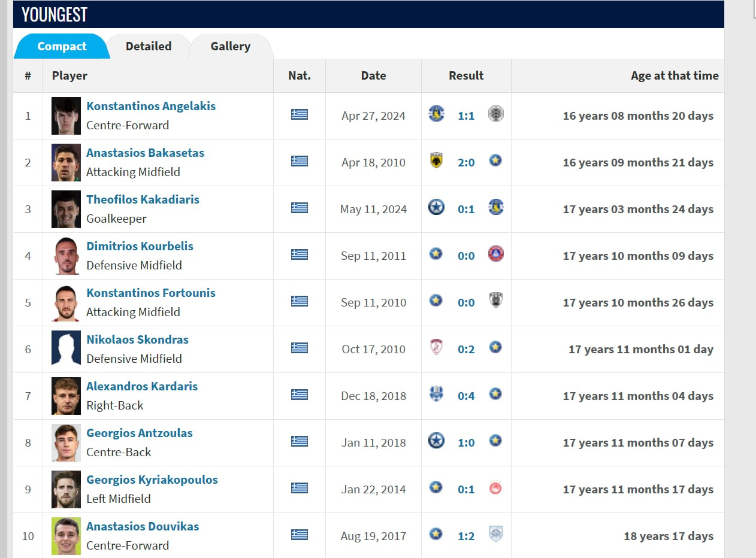Click black-and-white away crest in Fortounis row

tap(495, 301)
